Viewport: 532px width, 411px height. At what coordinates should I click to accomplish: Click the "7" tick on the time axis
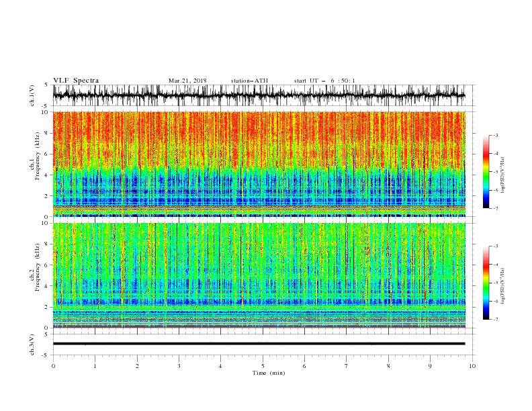[346, 366]
